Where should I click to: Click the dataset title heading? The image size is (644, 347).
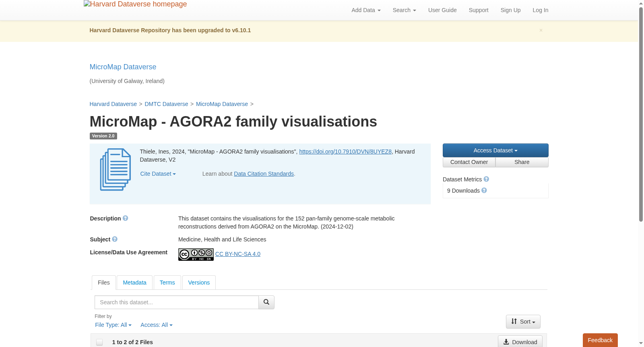233,122
